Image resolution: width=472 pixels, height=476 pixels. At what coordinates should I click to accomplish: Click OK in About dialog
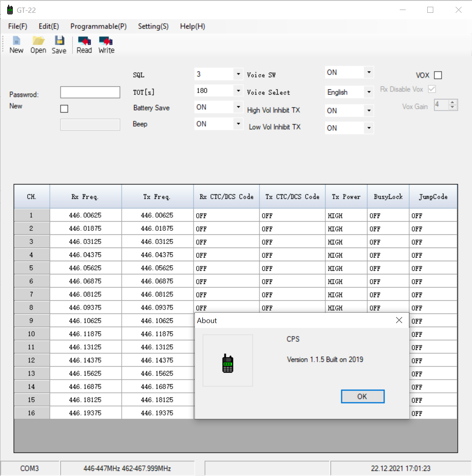point(363,397)
